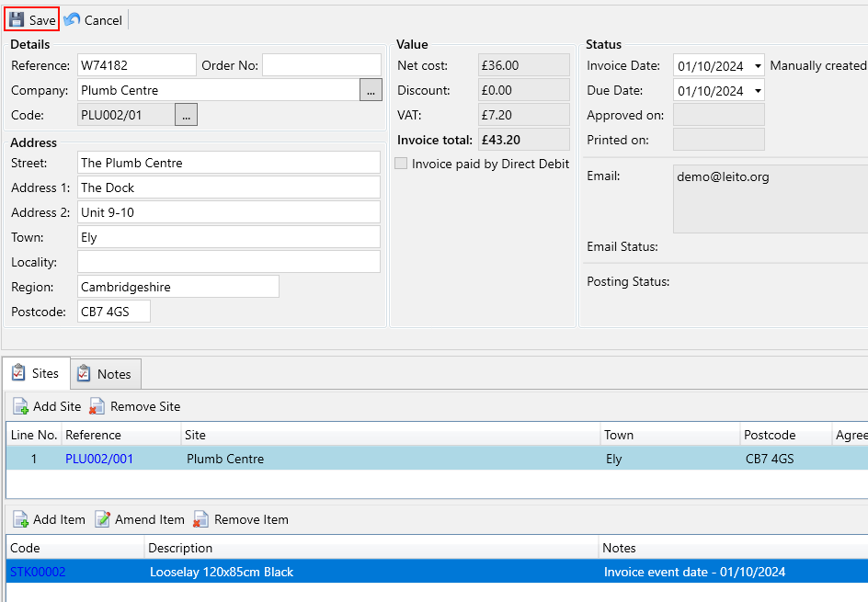Click the Add Item icon
Image resolution: width=868 pixels, height=602 pixels.
click(20, 519)
